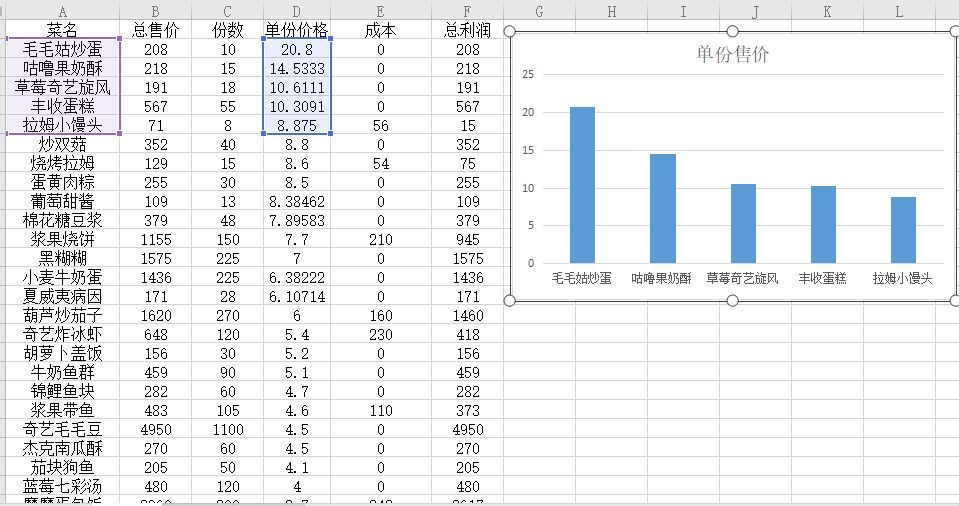The height and width of the screenshot is (506, 959).
Task: Select the 菜名 header cell
Action: point(62,30)
